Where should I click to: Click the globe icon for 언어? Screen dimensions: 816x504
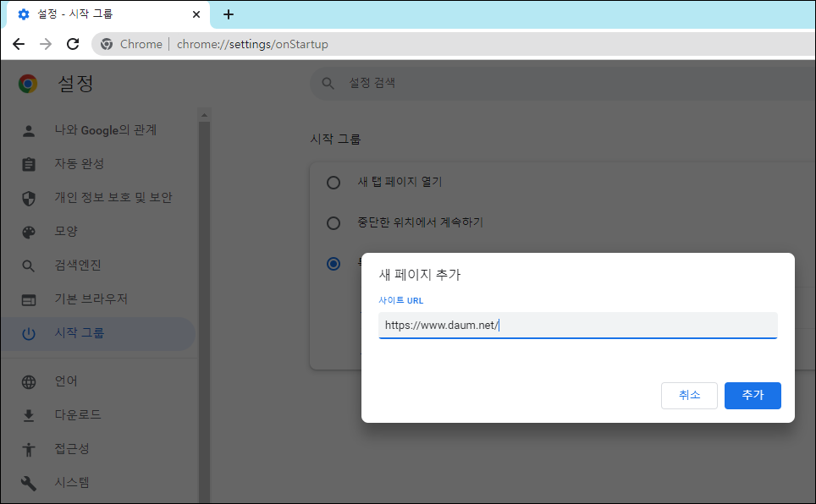coord(29,381)
